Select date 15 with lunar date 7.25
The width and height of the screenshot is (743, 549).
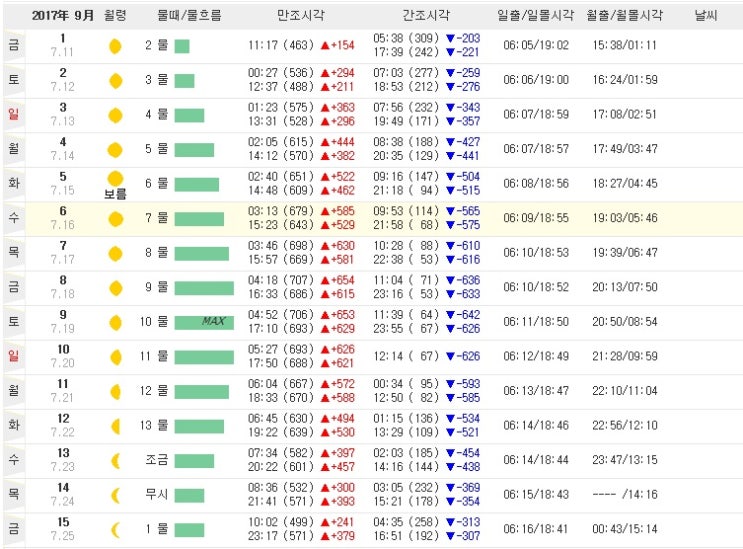click(63, 530)
